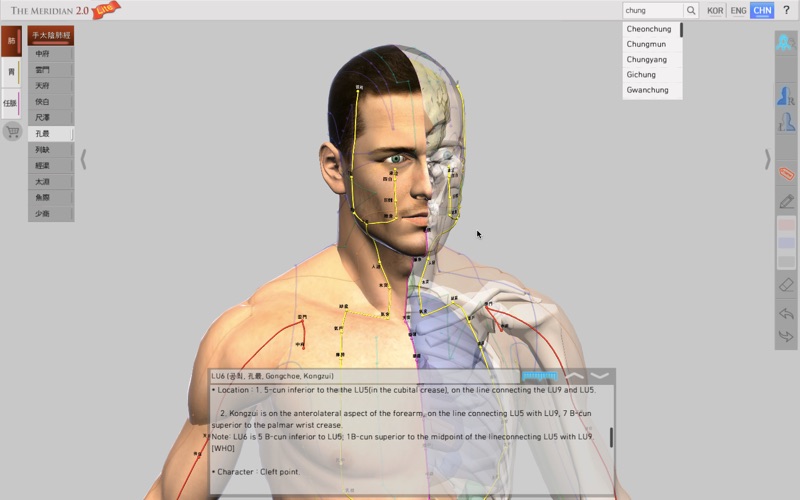Select the 肺 (lung) meridian tab
The width and height of the screenshot is (800, 500).
[x=11, y=41]
